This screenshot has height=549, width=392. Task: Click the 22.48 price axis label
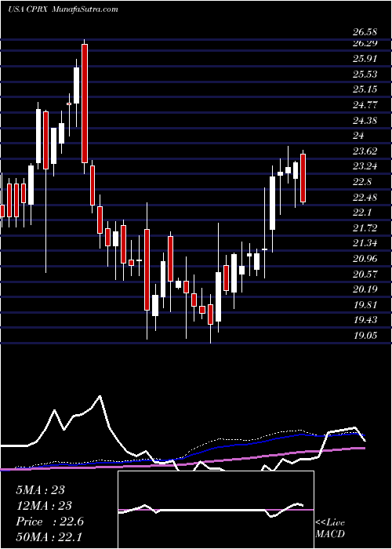pyautogui.click(x=365, y=198)
